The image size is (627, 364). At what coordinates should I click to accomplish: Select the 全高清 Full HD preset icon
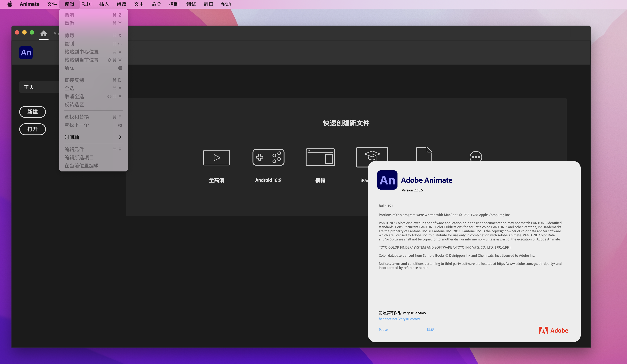216,158
